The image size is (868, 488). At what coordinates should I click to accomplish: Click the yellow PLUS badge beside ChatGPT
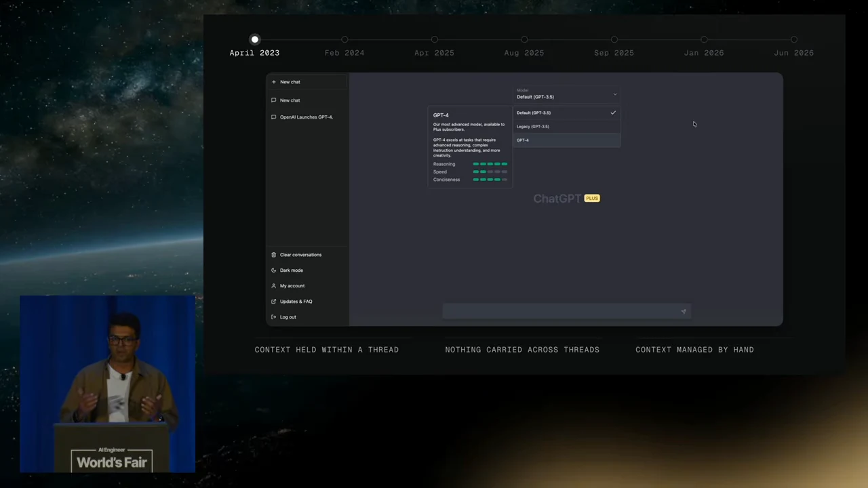[x=592, y=199]
